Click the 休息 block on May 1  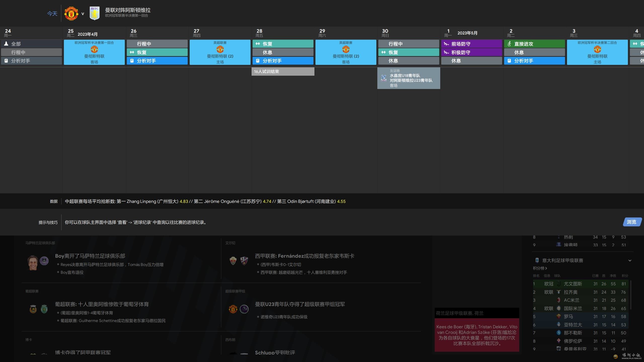tap(472, 61)
